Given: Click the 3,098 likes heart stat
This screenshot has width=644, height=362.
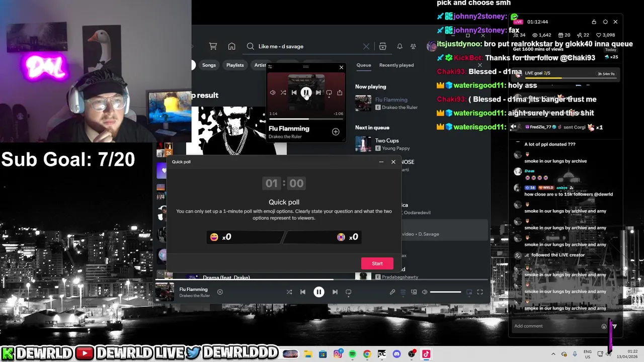Looking at the screenshot, I should (605, 35).
